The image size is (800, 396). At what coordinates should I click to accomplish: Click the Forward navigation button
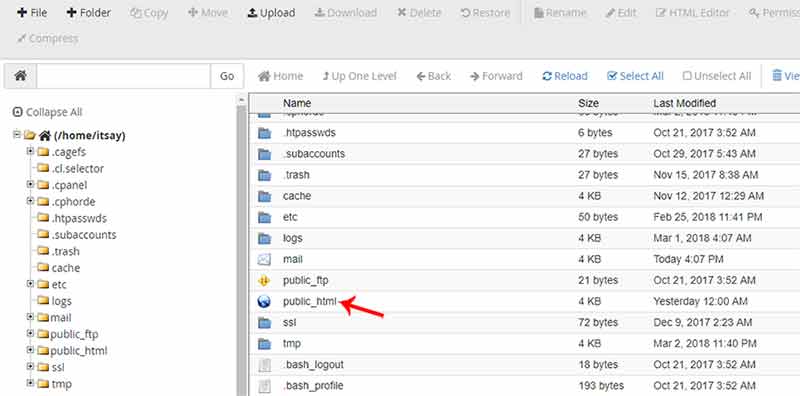point(496,76)
